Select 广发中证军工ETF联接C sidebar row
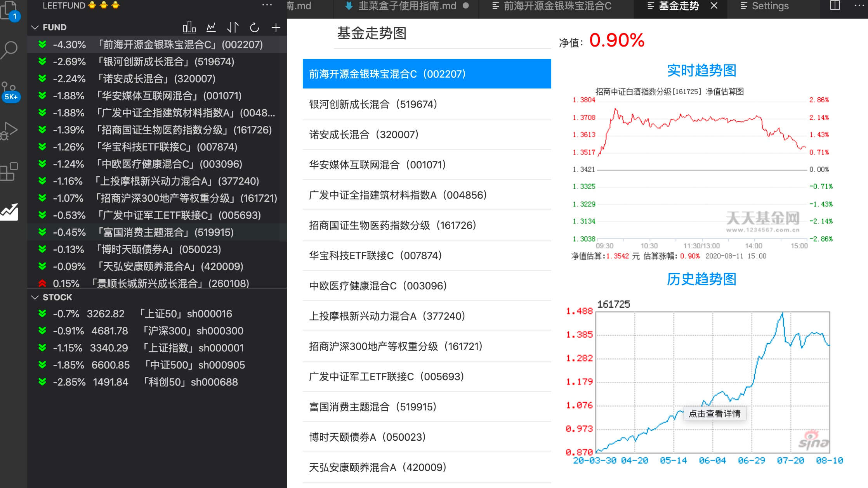Viewport: 868px width, 488px height. coord(157,215)
